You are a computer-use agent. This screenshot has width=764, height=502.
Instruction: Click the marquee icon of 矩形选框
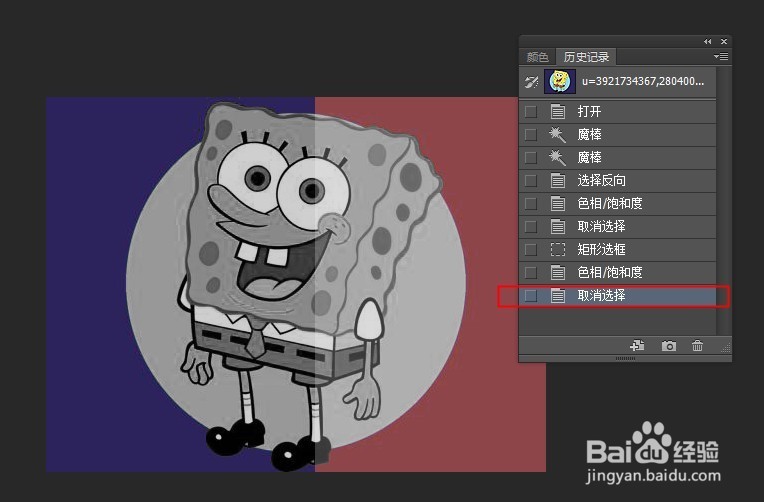tap(558, 250)
